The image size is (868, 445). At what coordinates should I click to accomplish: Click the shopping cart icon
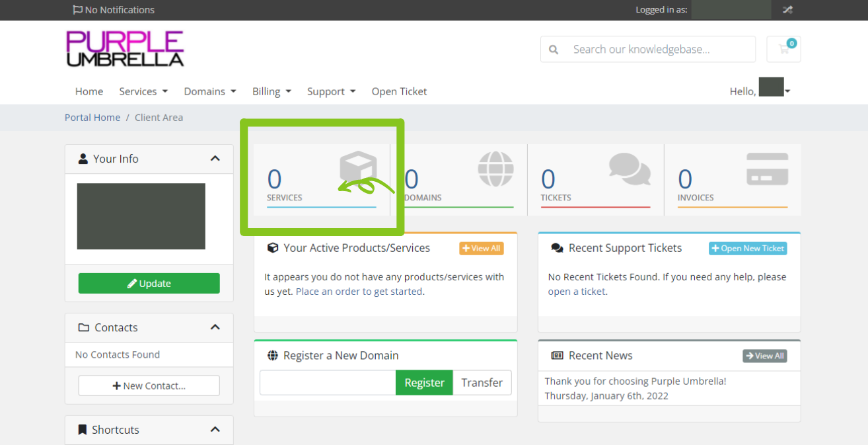click(783, 49)
